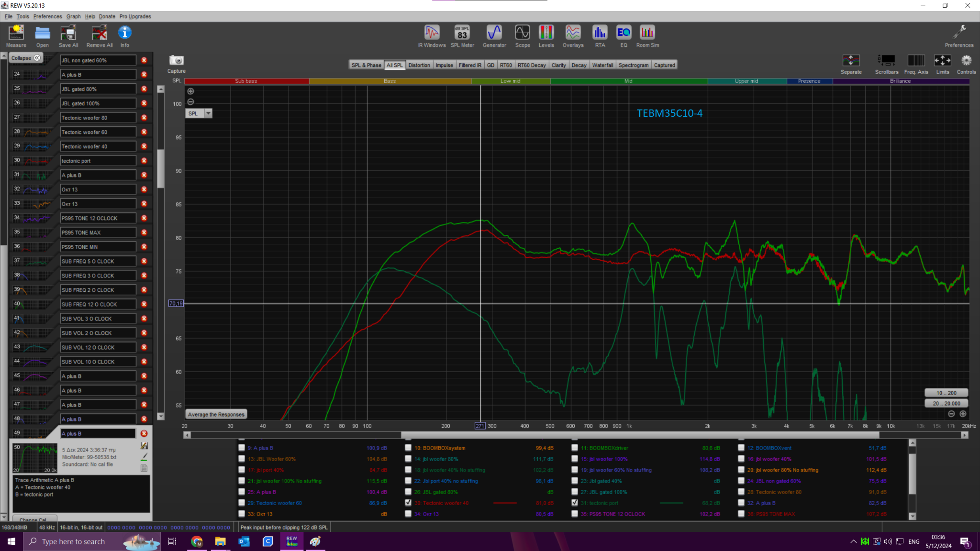
Task: Collapse the measurements panel
Action: [25, 58]
